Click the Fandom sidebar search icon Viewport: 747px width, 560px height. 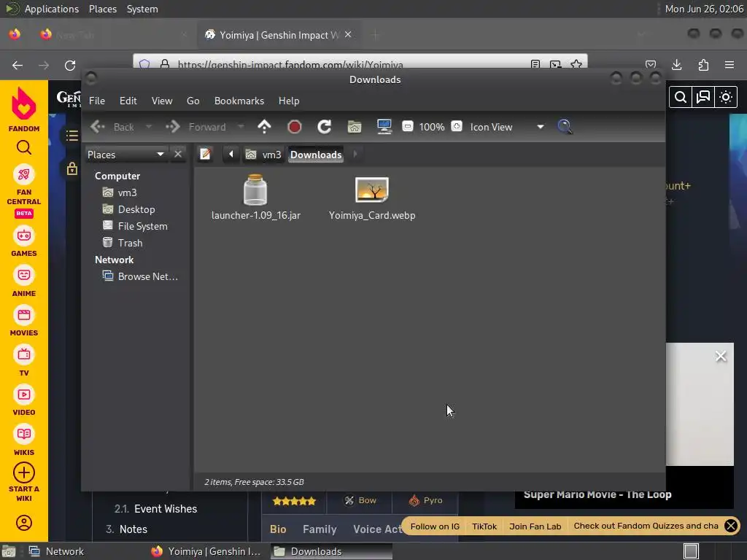[24, 147]
